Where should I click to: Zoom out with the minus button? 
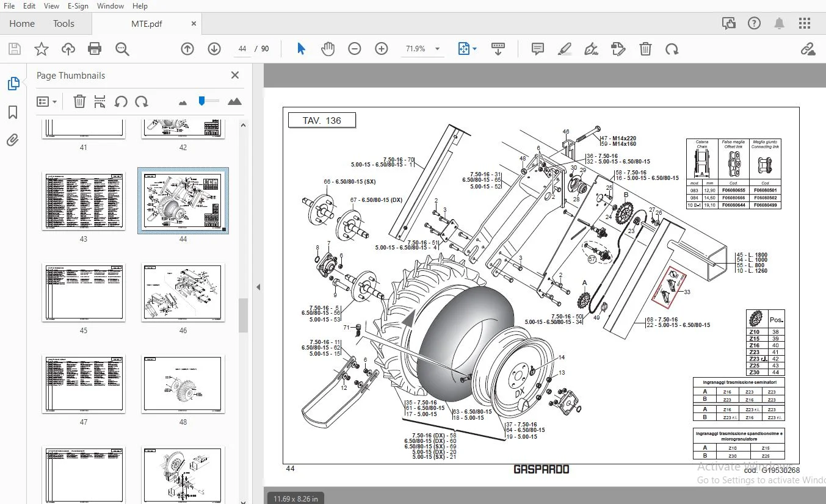[x=355, y=49]
